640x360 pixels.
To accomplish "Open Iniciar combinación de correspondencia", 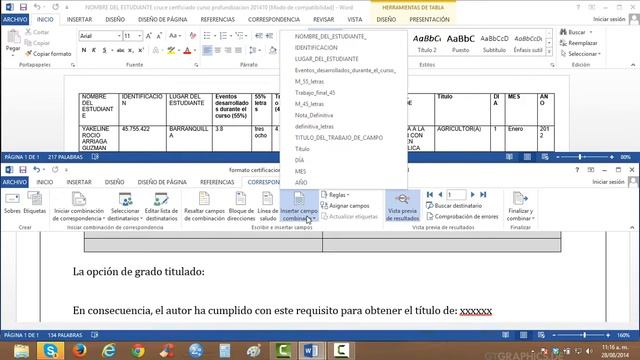I will coord(79,207).
